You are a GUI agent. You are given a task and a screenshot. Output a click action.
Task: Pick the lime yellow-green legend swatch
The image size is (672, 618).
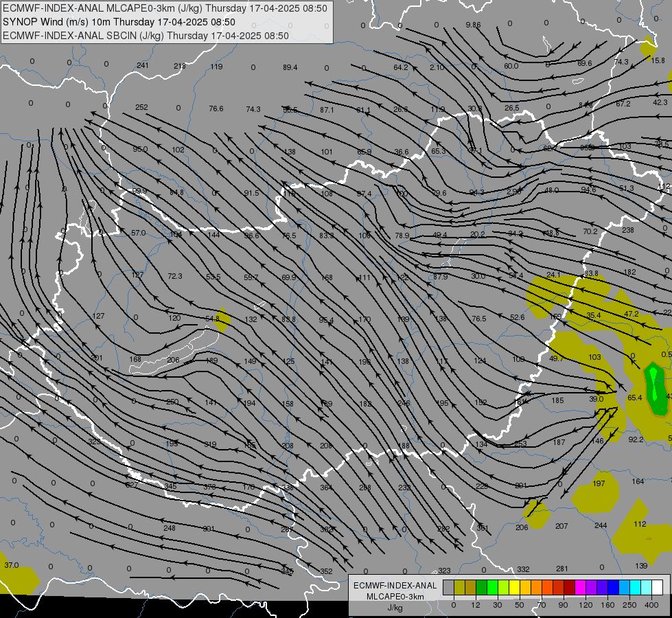point(504,588)
